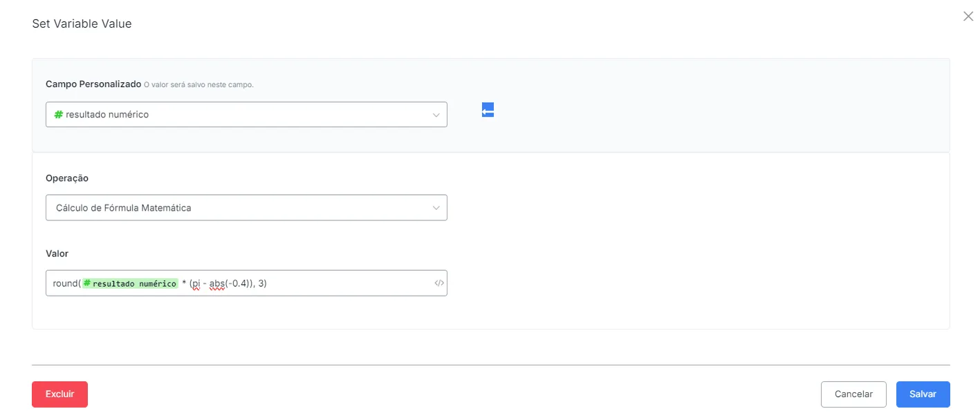This screenshot has width=980, height=420.
Task: Select the green resultado numérico tag in formula
Action: tap(130, 283)
